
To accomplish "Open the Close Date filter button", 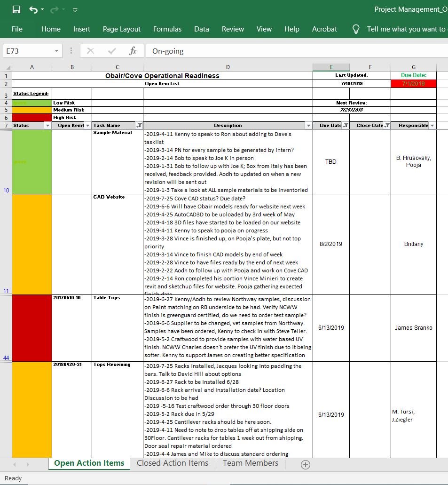I will pos(386,126).
